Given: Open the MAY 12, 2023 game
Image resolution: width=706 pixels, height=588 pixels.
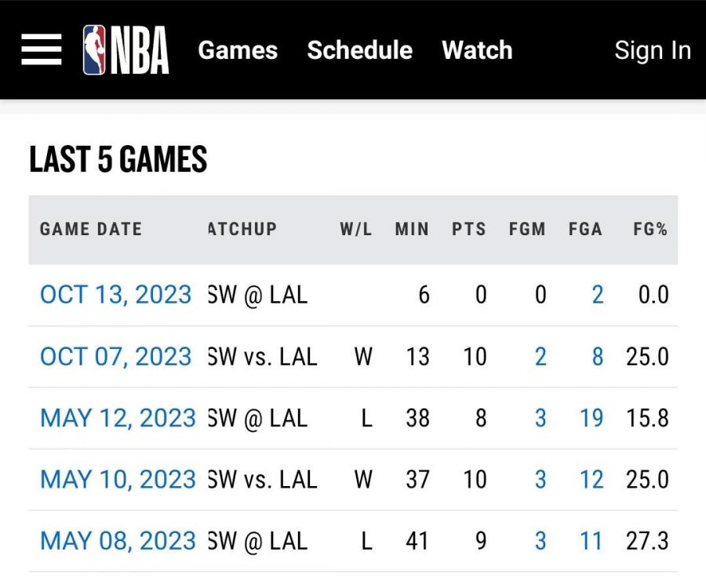Looking at the screenshot, I should point(118,418).
